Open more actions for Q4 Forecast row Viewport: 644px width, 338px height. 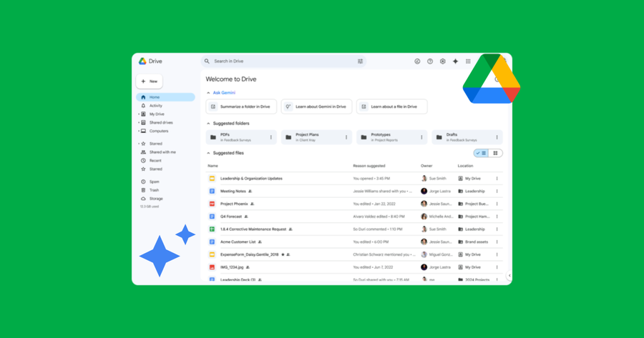point(497,217)
